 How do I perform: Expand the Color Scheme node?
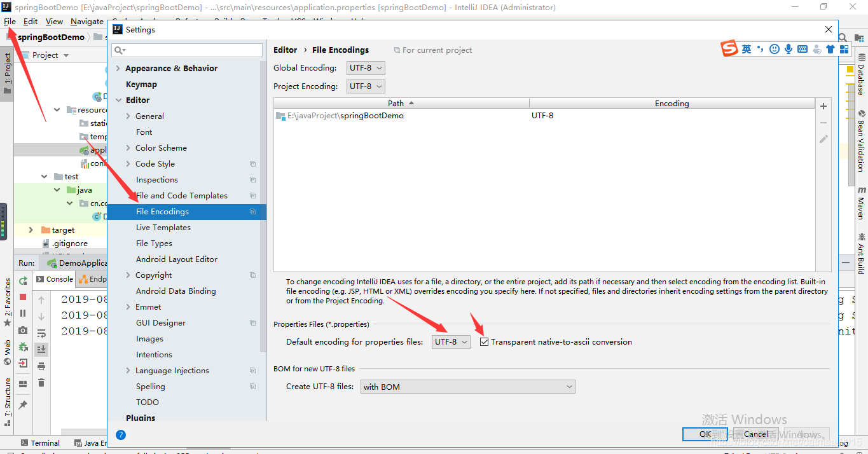pos(128,148)
